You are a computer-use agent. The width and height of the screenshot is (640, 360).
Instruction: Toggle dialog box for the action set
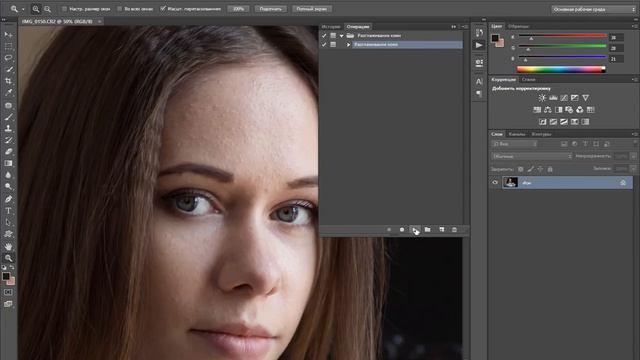click(333, 36)
